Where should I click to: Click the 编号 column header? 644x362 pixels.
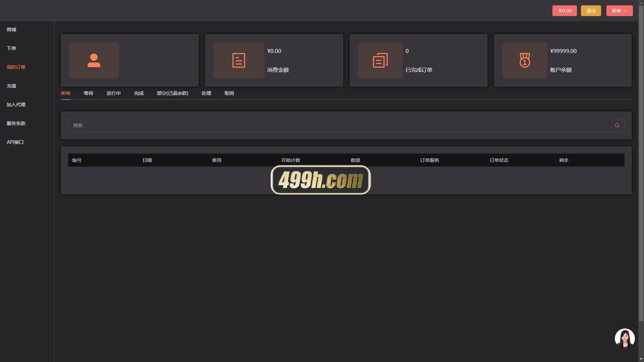click(77, 160)
